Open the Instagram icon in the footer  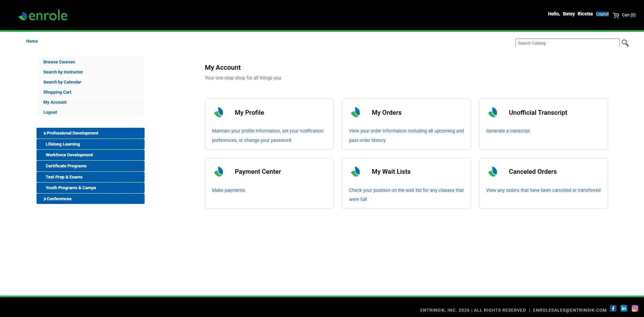pyautogui.click(x=635, y=308)
